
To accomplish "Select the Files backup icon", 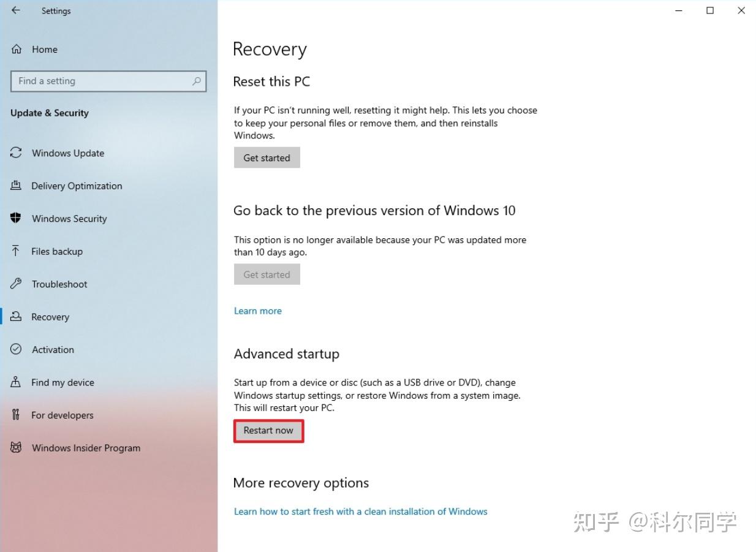I will (x=16, y=251).
